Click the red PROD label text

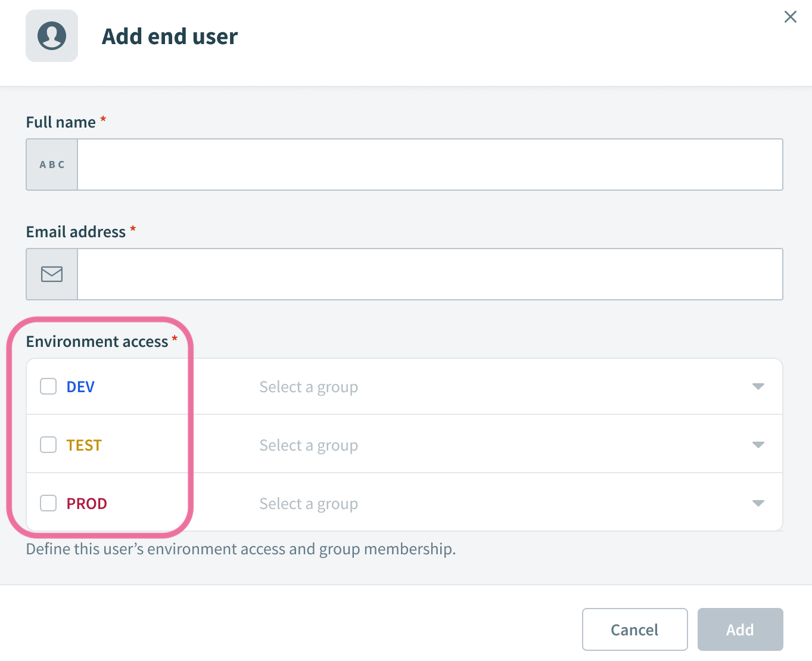pyautogui.click(x=87, y=504)
